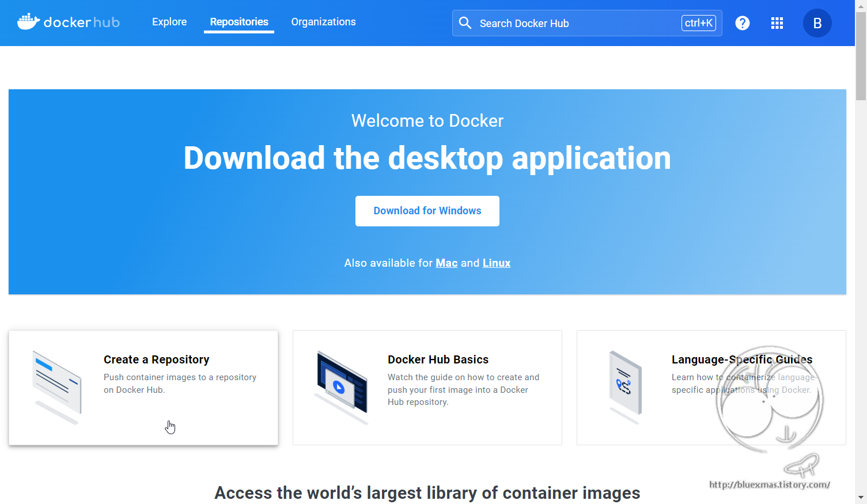
Task: Go to Organizations
Action: (323, 22)
